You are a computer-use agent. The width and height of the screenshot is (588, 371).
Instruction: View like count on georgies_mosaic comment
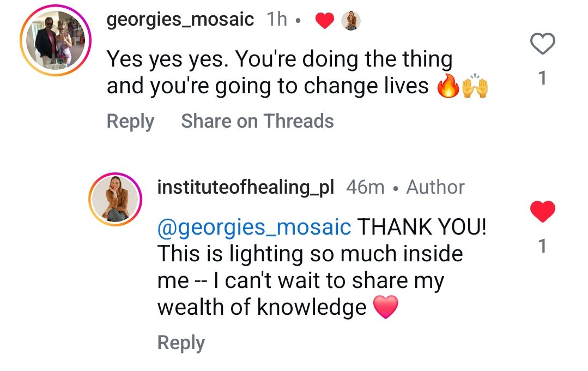(x=542, y=79)
